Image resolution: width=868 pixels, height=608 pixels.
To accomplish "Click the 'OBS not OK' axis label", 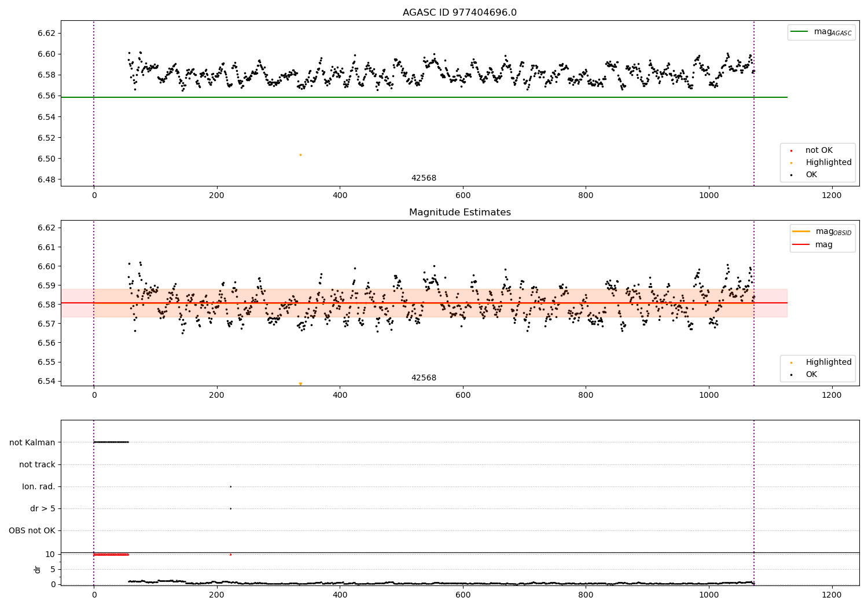I will pyautogui.click(x=32, y=531).
